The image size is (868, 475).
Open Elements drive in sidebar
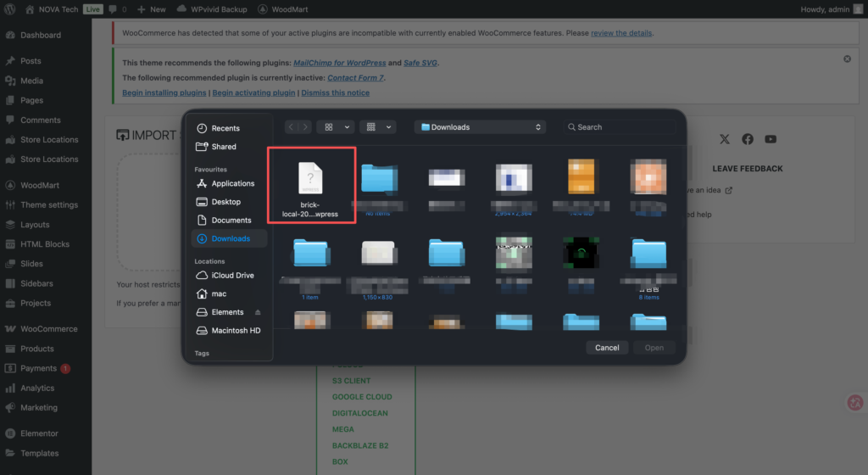point(220,312)
